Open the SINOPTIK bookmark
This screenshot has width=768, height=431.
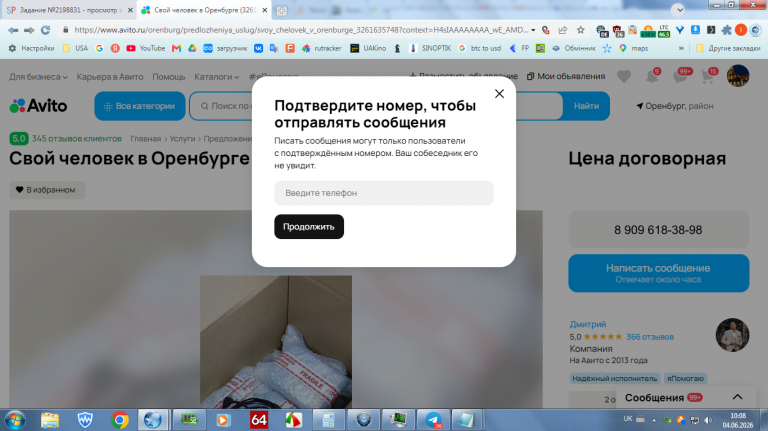point(430,48)
